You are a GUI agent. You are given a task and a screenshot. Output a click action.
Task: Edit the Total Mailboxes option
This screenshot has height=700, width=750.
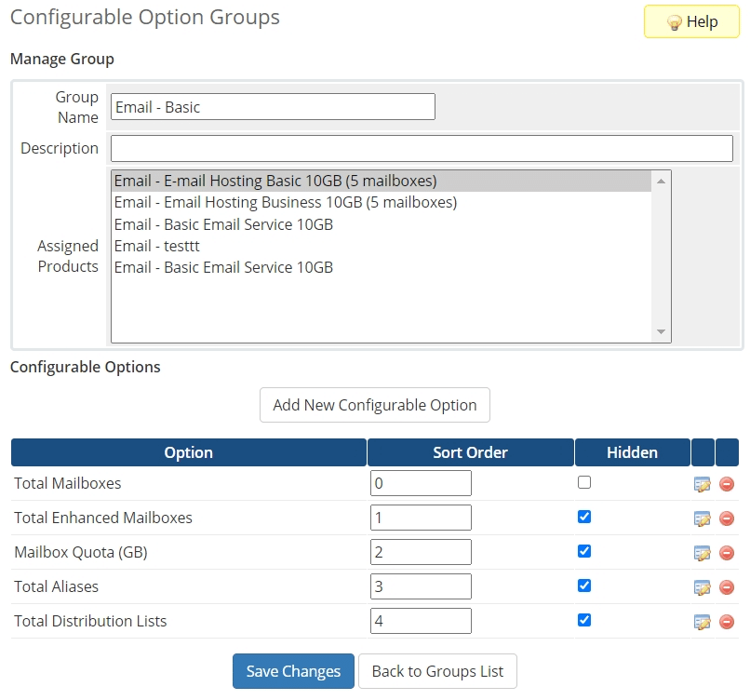coord(702,484)
